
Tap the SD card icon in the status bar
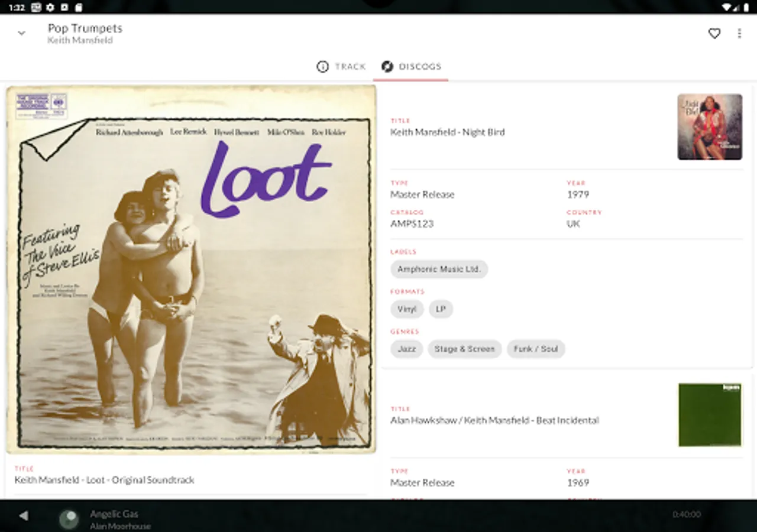coord(79,7)
